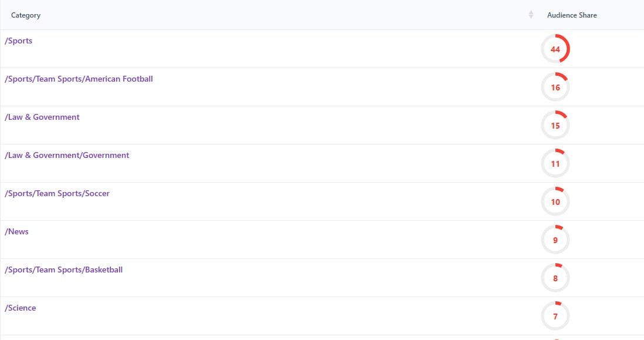This screenshot has width=644, height=340.
Task: Click the 44 audience share gauge
Action: (x=555, y=49)
